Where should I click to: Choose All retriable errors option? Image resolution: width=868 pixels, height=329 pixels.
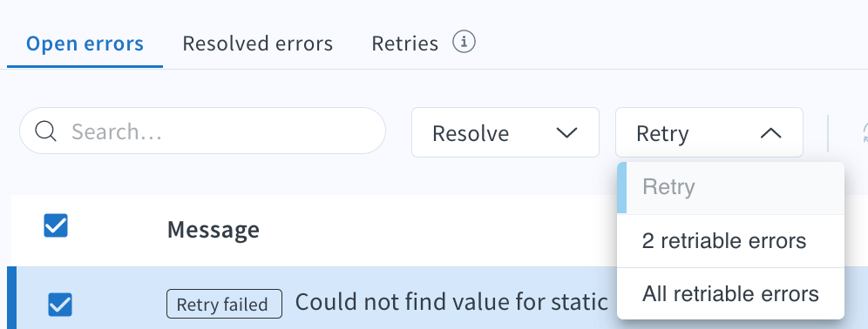pos(730,293)
